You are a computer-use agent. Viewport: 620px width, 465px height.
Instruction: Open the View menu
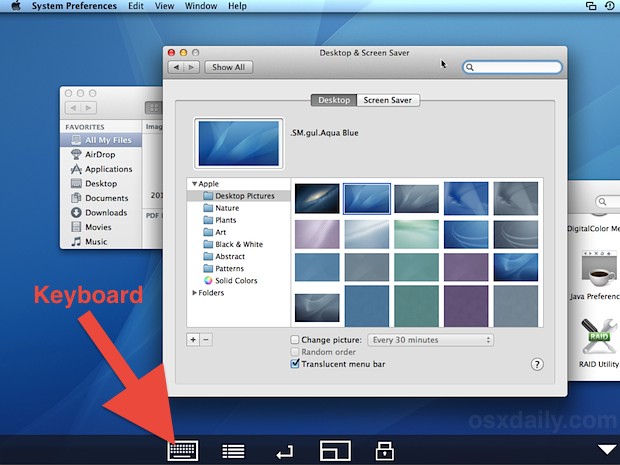[164, 6]
